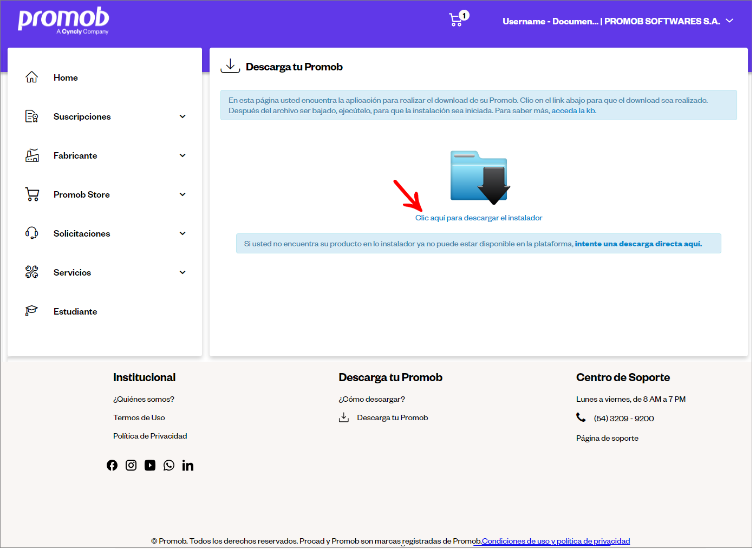Click the 'Institucional' footer heading
The width and height of the screenshot is (756, 555).
(x=144, y=377)
